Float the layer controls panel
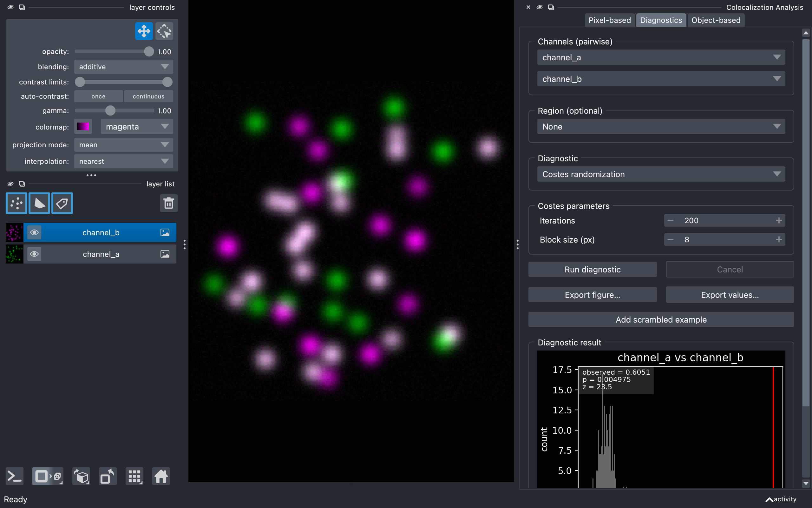The height and width of the screenshot is (508, 812). click(x=22, y=7)
